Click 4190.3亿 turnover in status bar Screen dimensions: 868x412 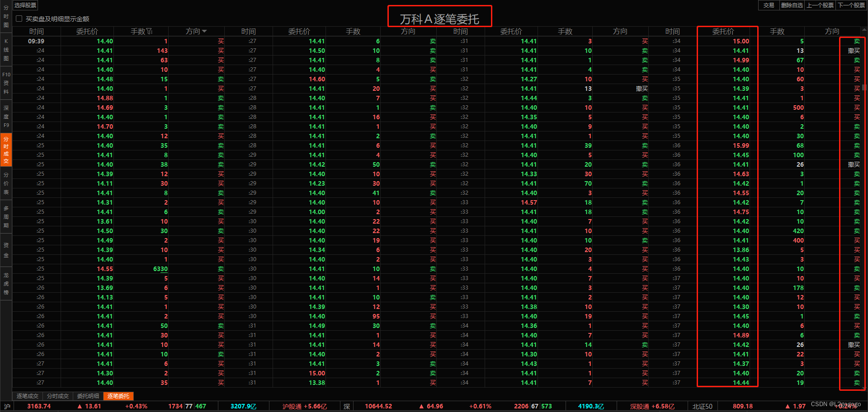click(x=591, y=406)
